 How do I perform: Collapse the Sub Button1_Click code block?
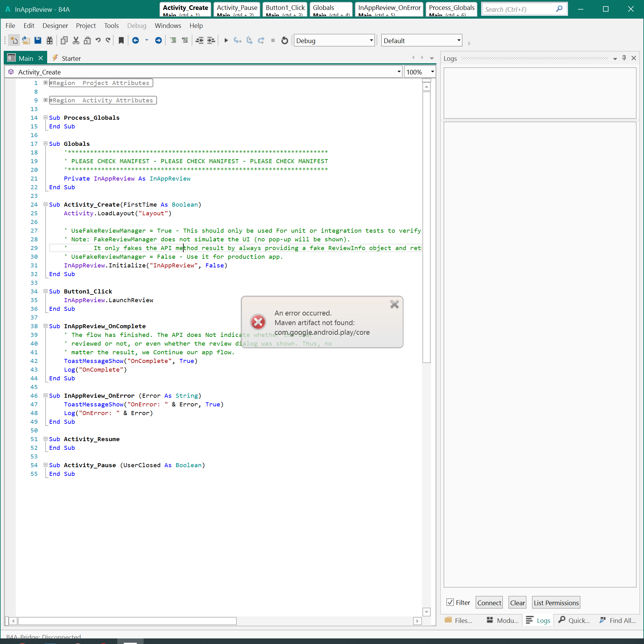(46, 291)
